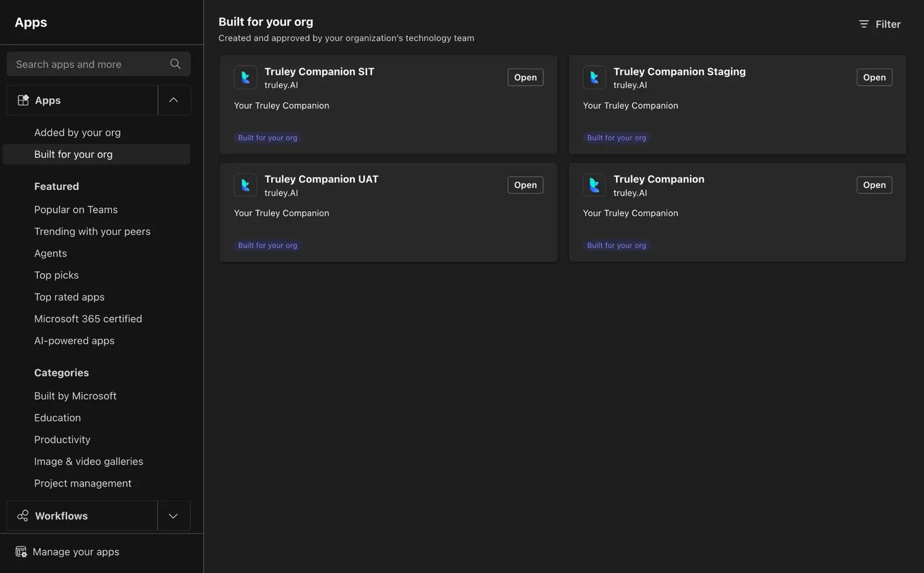Click the Manage your apps icon
The image size is (924, 573).
tap(21, 552)
